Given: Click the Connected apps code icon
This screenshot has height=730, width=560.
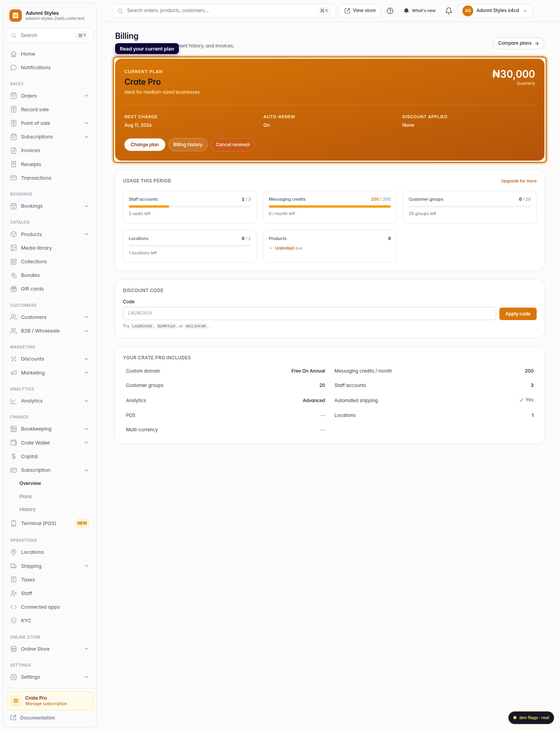Looking at the screenshot, I should point(14,607).
